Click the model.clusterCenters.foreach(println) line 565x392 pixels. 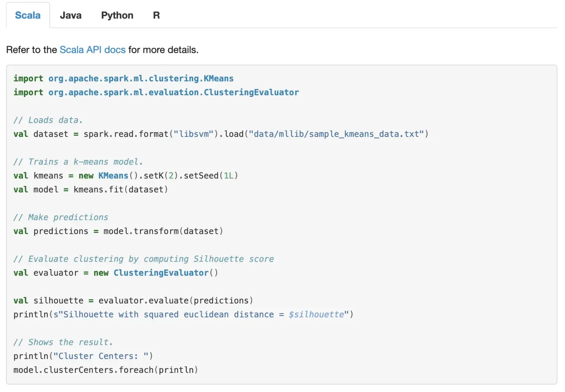pyautogui.click(x=106, y=370)
